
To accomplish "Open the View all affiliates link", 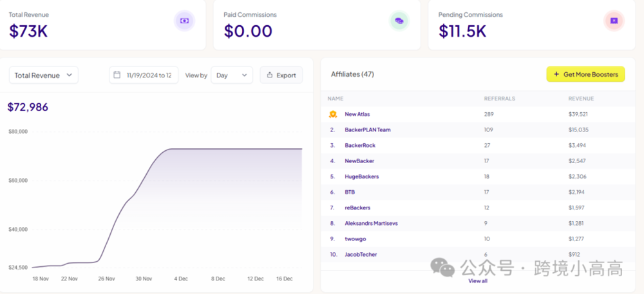I will coord(478,281).
